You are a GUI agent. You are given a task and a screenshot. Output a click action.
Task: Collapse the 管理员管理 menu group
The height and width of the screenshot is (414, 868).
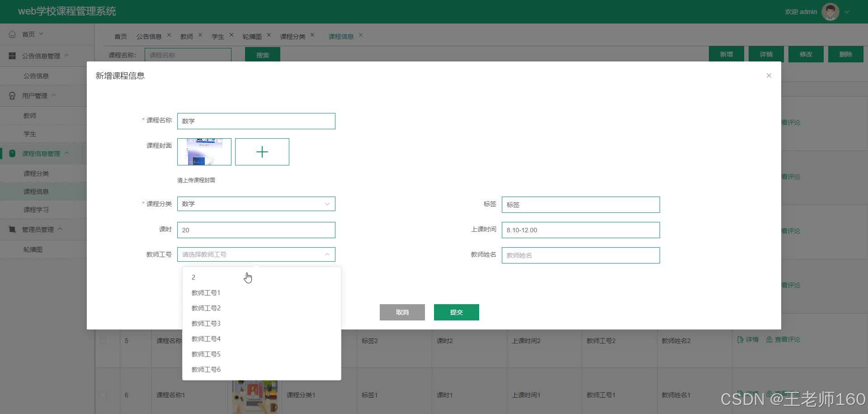point(60,229)
